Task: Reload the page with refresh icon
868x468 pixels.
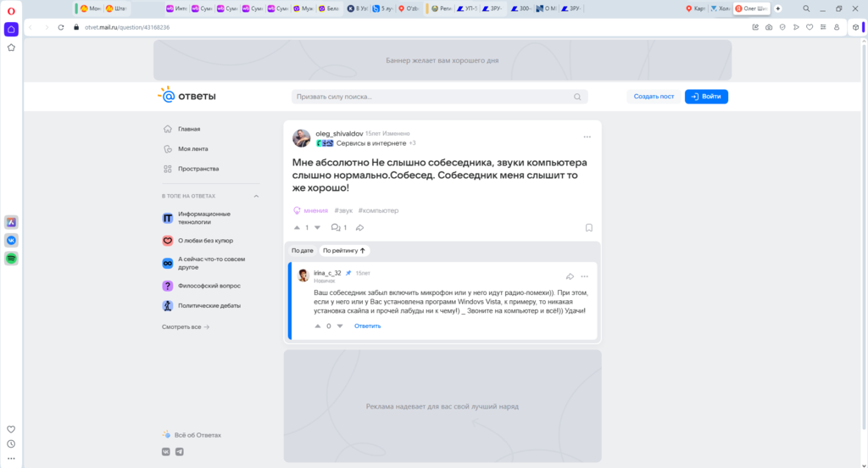Action: (61, 27)
